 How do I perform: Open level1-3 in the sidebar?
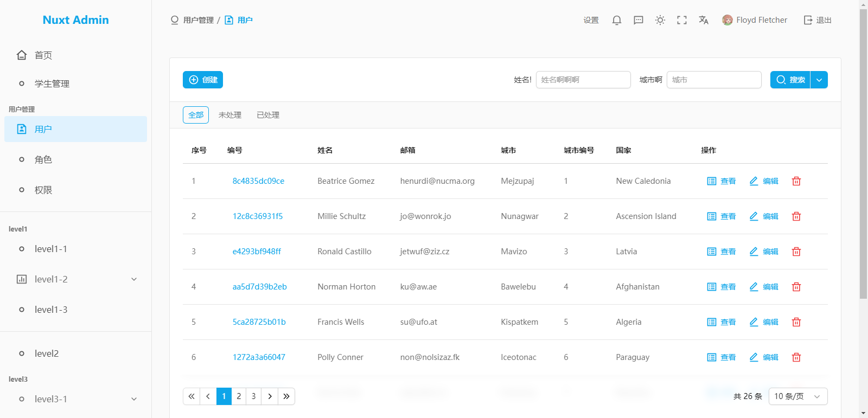[75, 310]
